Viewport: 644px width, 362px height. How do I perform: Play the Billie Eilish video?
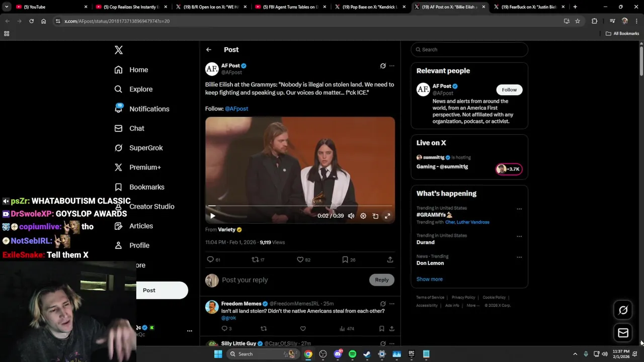pos(212,216)
